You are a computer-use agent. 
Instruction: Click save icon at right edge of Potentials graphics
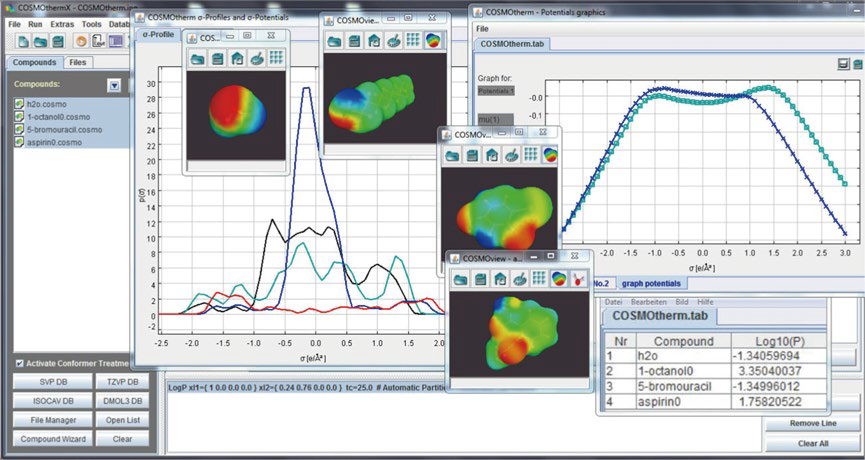tap(858, 65)
